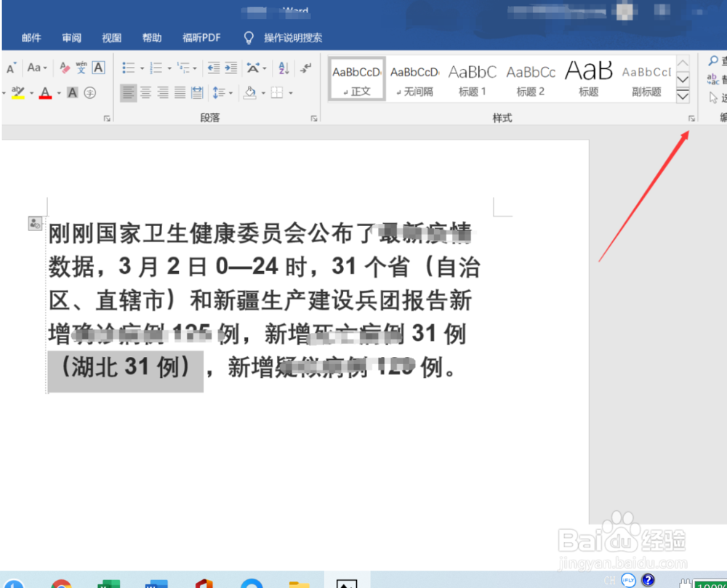Image resolution: width=727 pixels, height=588 pixels.
Task: Click the Replace (ab-ac) icon
Action: point(713,79)
